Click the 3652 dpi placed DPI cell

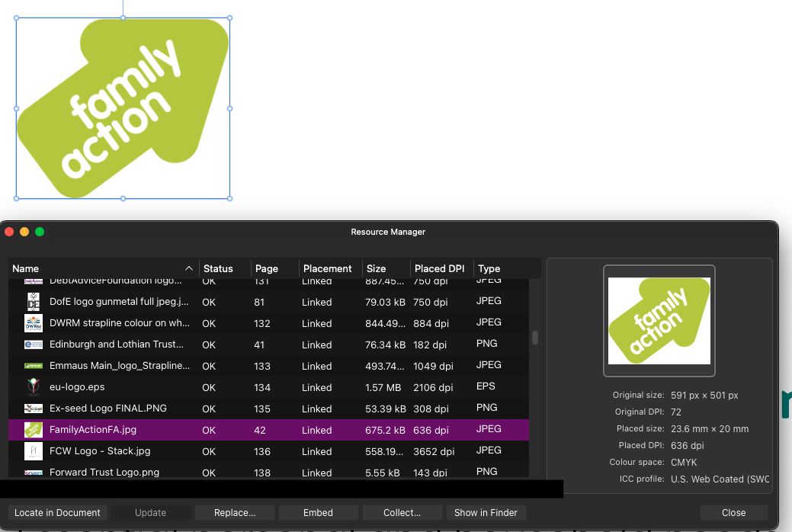pos(434,451)
